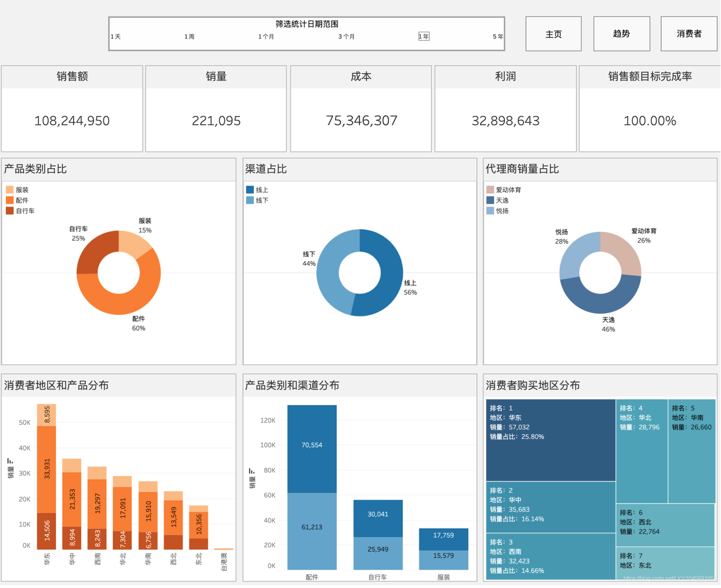Open the 消费者 dashboard

689,34
